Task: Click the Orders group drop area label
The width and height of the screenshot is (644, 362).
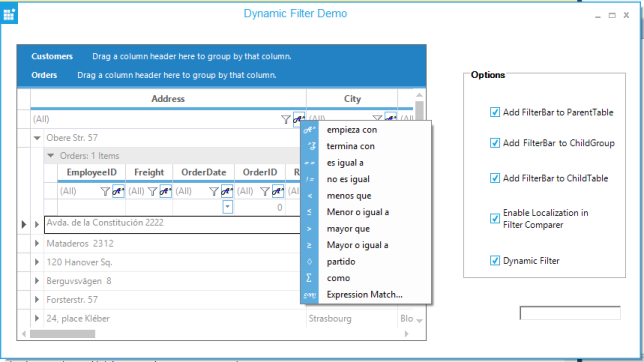Action: [44, 75]
